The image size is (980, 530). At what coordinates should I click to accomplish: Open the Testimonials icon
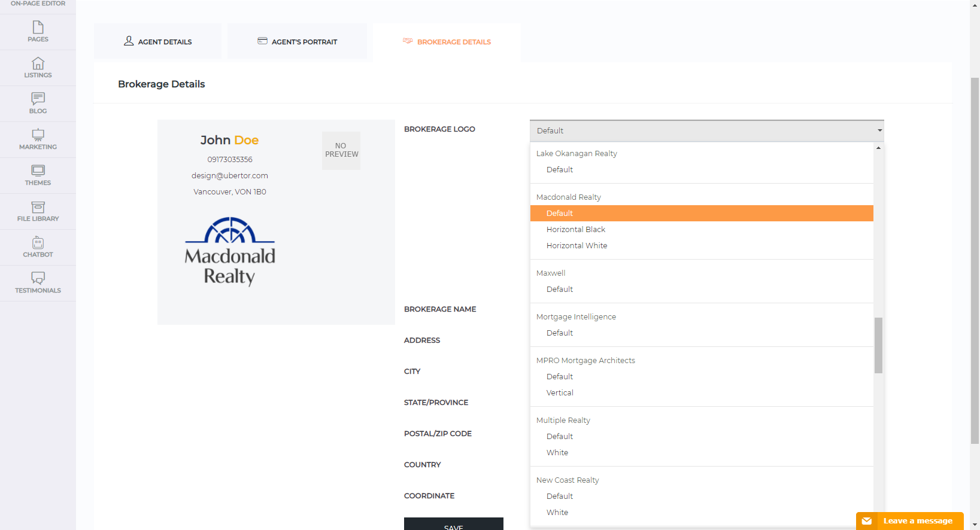38,278
